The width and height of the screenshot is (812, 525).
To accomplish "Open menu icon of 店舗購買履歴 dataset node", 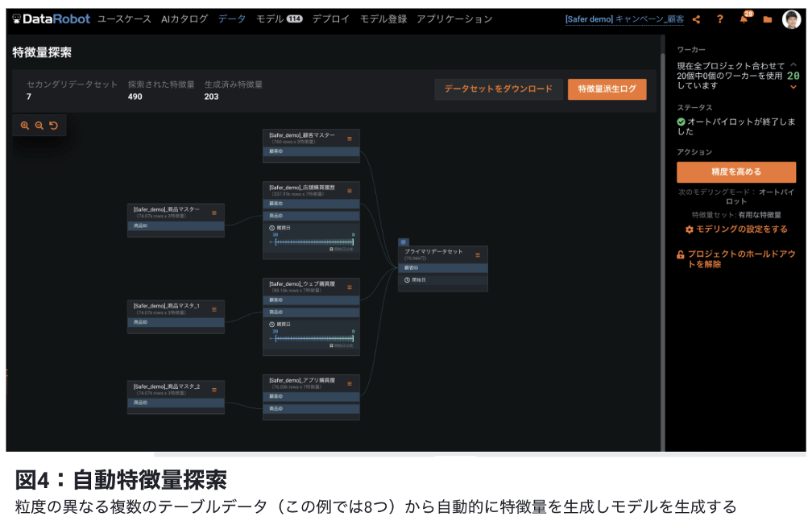I will click(x=350, y=191).
